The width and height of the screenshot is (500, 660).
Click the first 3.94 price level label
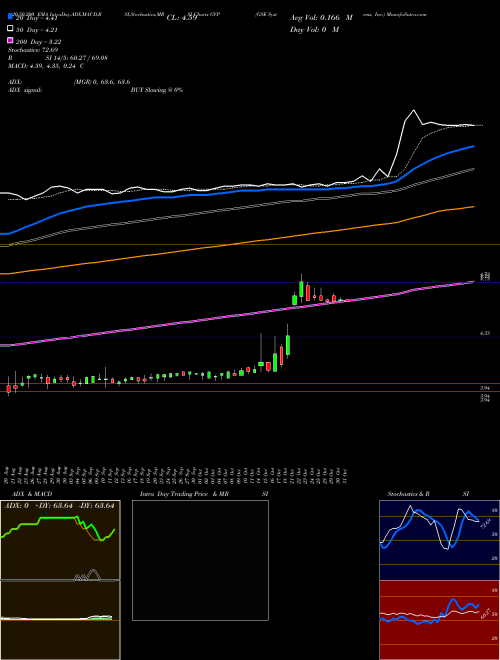(485, 388)
